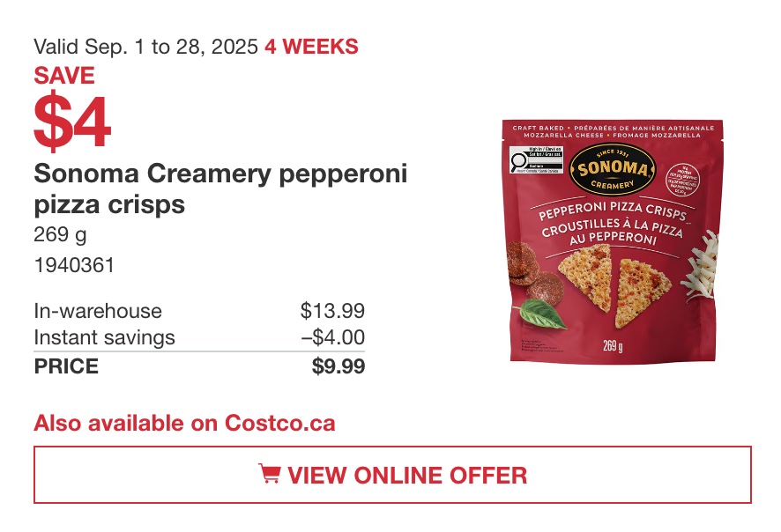Click the green basil leaf on the package

coord(540,314)
